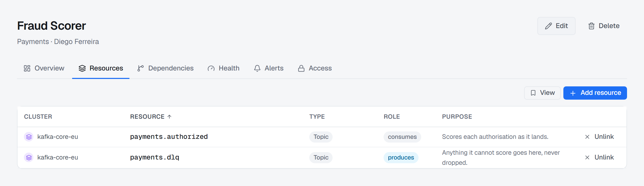This screenshot has width=644, height=186.
Task: Click the ROLE column header
Action: (x=392, y=117)
